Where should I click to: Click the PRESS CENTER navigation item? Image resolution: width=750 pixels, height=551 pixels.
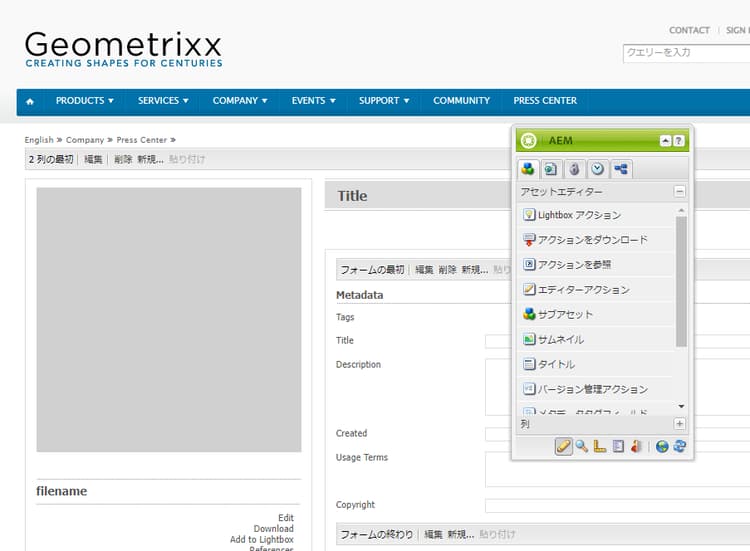click(x=545, y=101)
